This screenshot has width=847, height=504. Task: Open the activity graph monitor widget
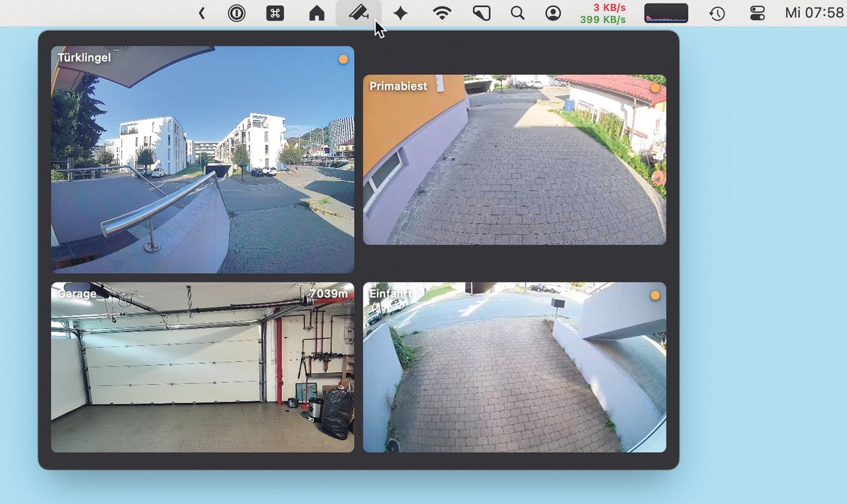tap(666, 13)
